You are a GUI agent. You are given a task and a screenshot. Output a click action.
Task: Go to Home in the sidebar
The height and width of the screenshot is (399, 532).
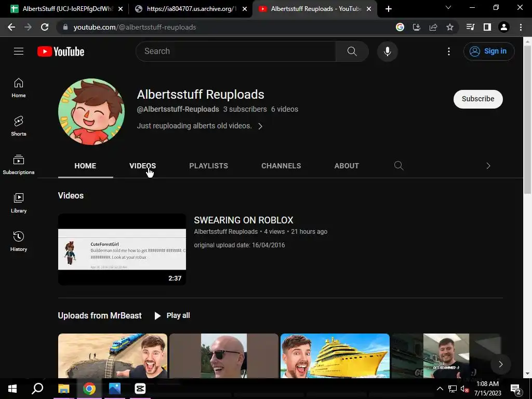(19, 88)
